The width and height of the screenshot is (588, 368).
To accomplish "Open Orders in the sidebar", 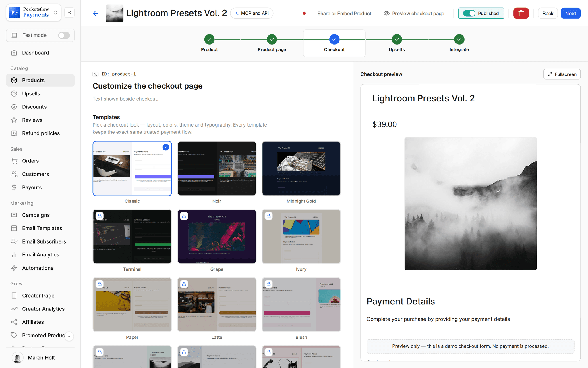I will click(40, 161).
